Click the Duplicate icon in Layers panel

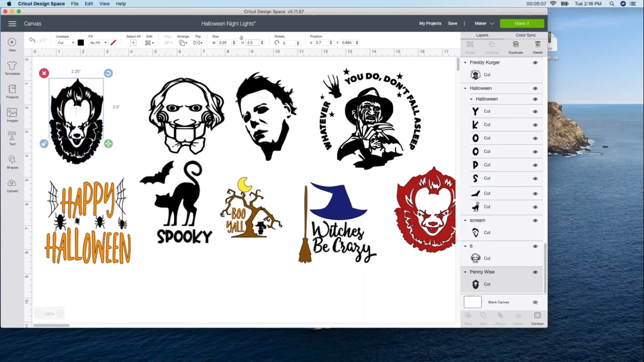click(515, 45)
